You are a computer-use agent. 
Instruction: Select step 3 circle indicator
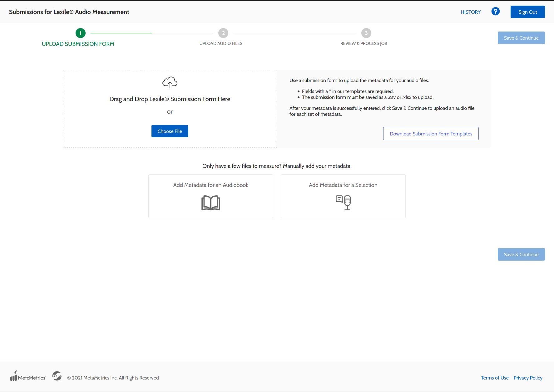(366, 33)
